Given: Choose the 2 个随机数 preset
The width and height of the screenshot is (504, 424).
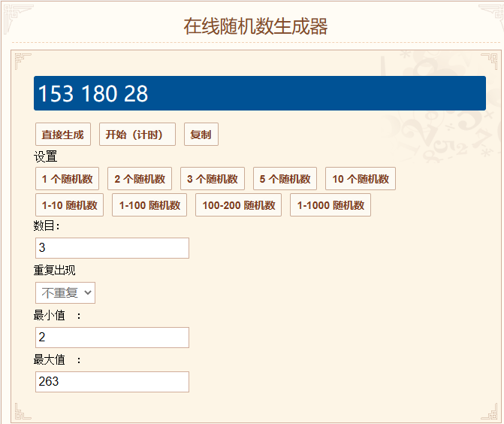Looking at the screenshot, I should [x=140, y=178].
